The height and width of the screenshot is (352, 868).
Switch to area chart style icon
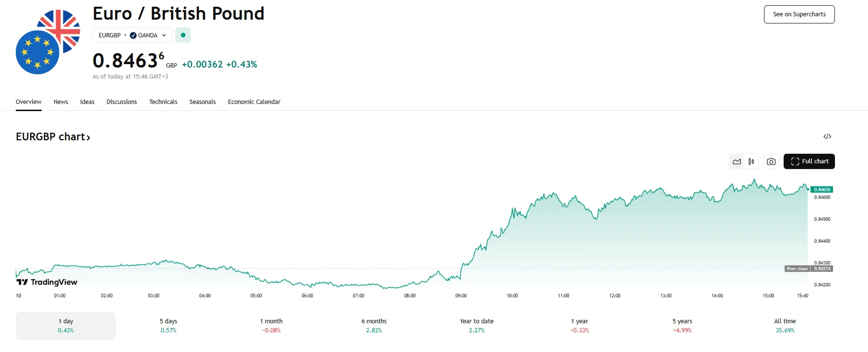(737, 161)
